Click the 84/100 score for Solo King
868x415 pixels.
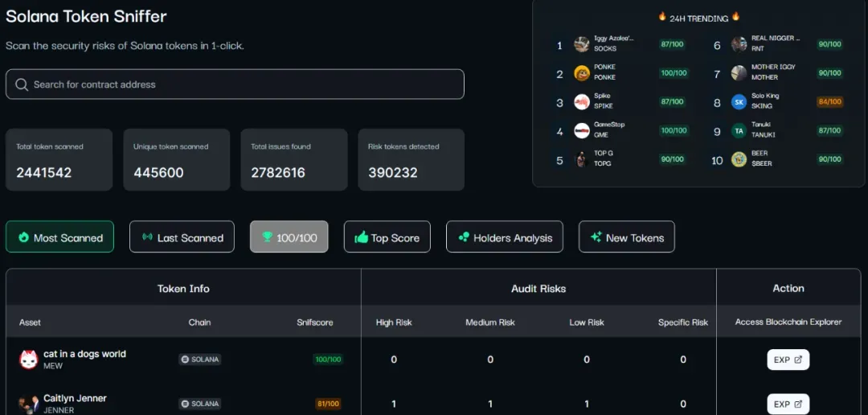point(829,102)
